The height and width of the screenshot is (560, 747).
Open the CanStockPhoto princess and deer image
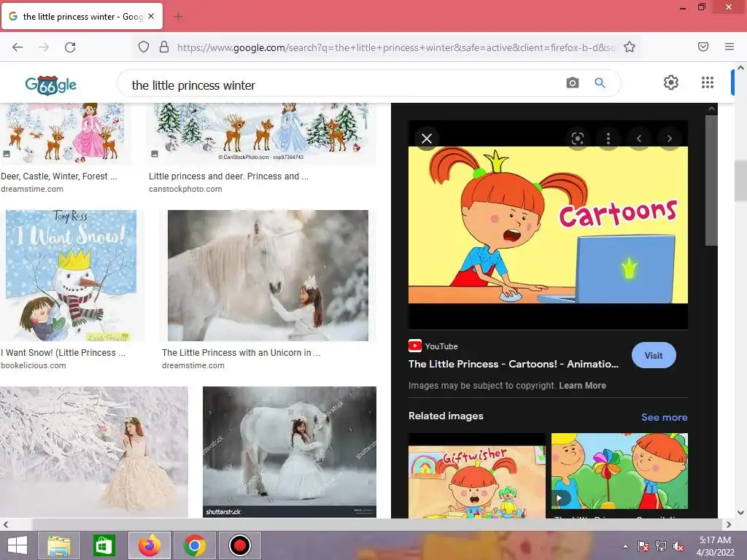click(263, 134)
